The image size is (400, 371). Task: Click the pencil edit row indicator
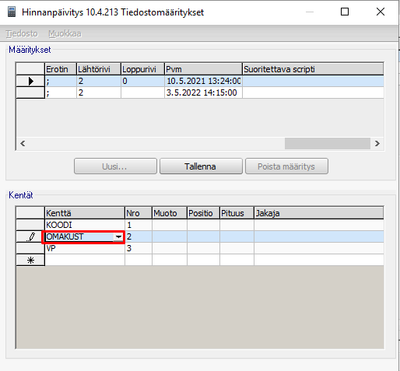click(30, 237)
